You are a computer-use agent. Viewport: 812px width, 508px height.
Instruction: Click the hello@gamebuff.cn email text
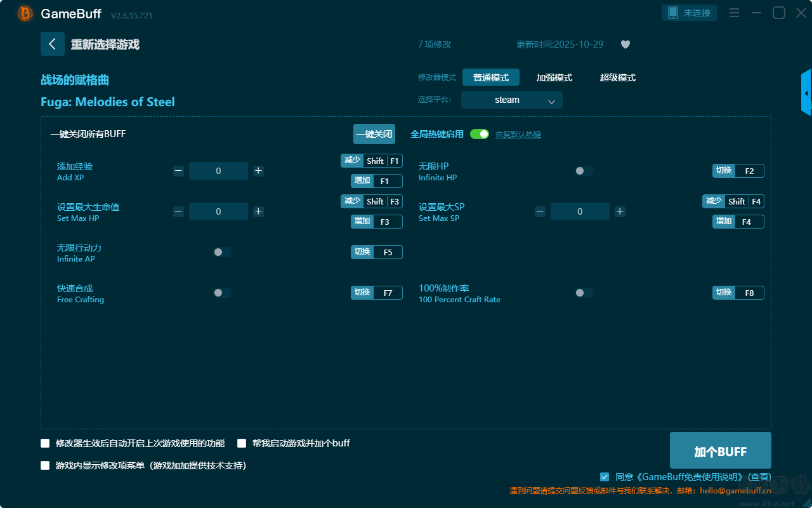[x=735, y=490]
